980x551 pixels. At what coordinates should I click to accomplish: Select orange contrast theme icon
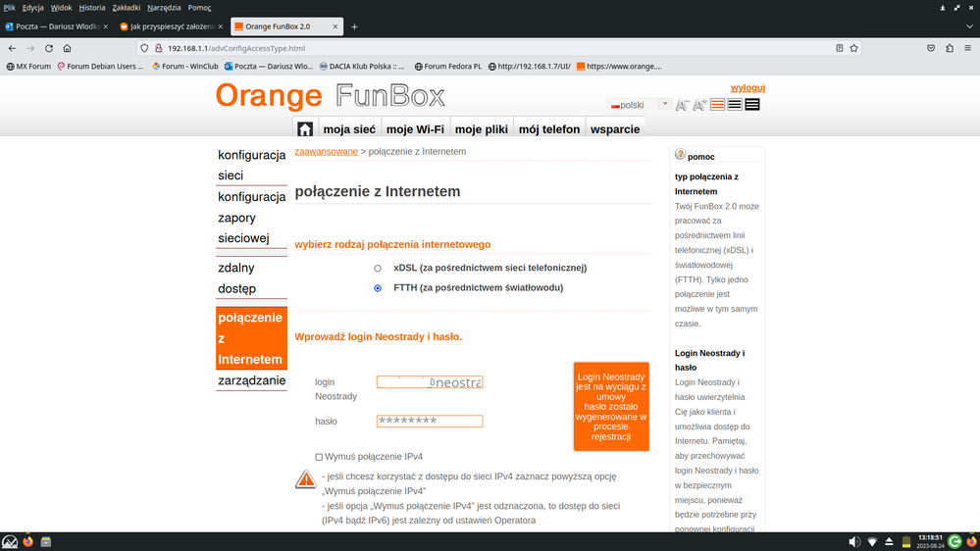point(717,105)
